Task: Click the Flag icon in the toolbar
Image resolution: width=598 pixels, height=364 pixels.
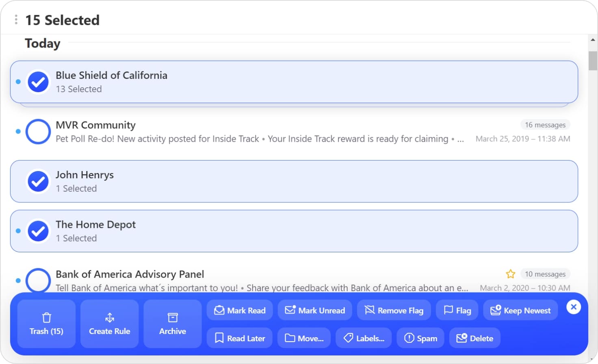Action: 448,310
